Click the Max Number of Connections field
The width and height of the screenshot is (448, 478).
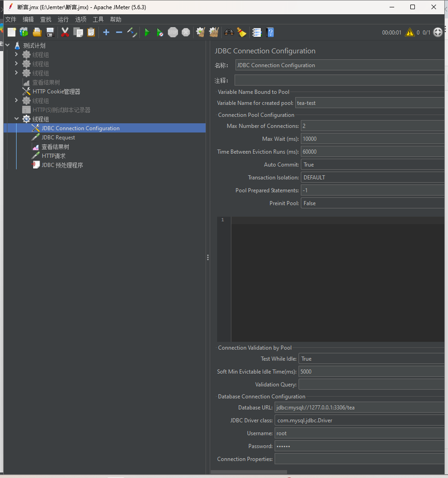(x=373, y=126)
